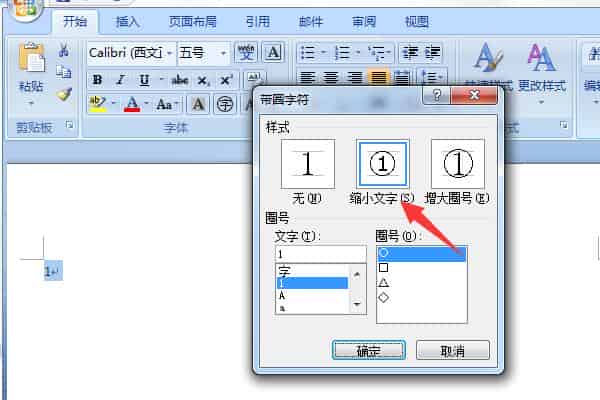Viewport: 600px width, 400px height.
Task: Open the 引用 References tab
Action: tap(258, 21)
